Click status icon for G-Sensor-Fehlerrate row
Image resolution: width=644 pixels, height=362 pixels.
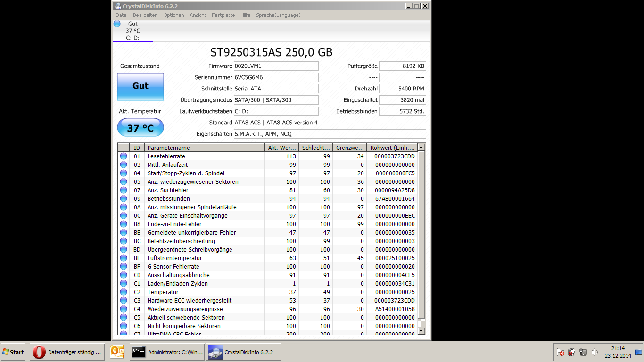tap(124, 266)
